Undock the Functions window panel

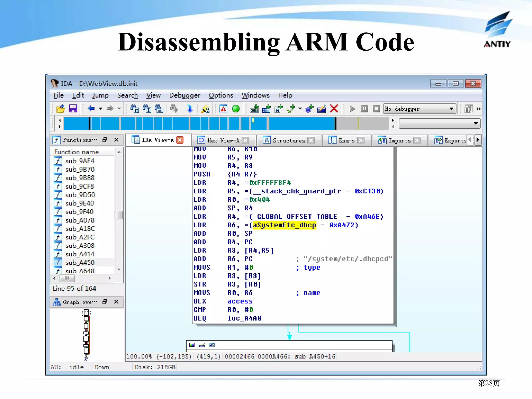(105, 140)
